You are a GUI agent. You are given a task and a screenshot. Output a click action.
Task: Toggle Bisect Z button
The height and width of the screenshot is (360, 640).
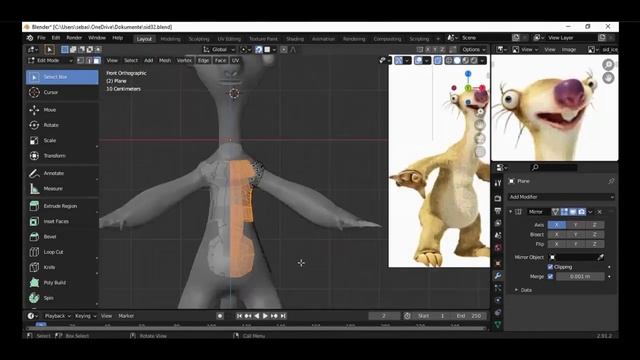point(595,234)
